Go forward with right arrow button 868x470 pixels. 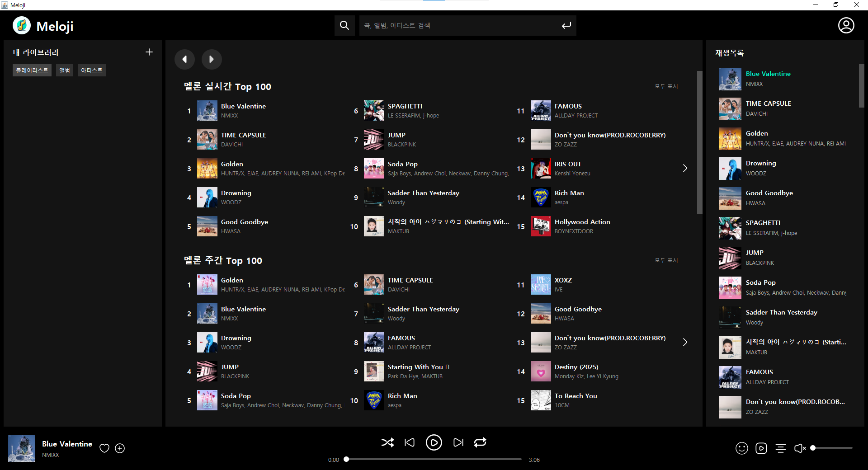tap(212, 59)
